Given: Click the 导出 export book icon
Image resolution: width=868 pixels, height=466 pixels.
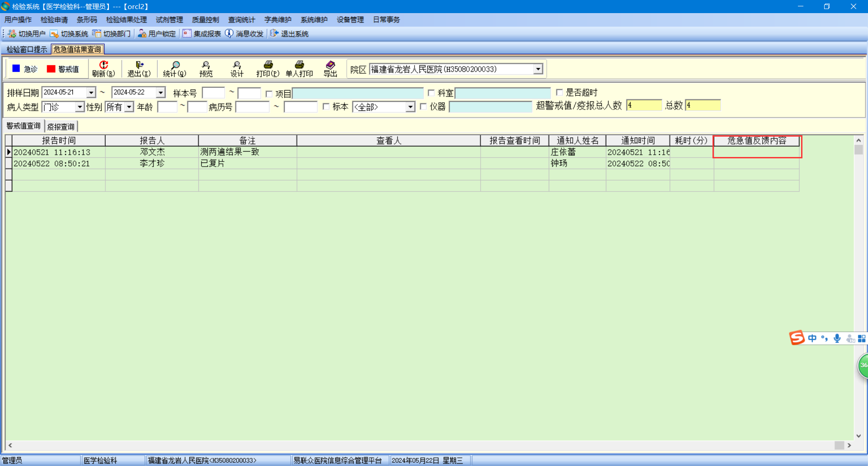Looking at the screenshot, I should (330, 65).
